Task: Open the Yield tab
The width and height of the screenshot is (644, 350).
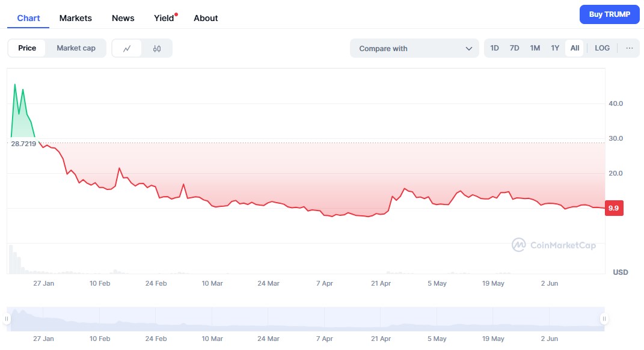Action: pos(164,18)
